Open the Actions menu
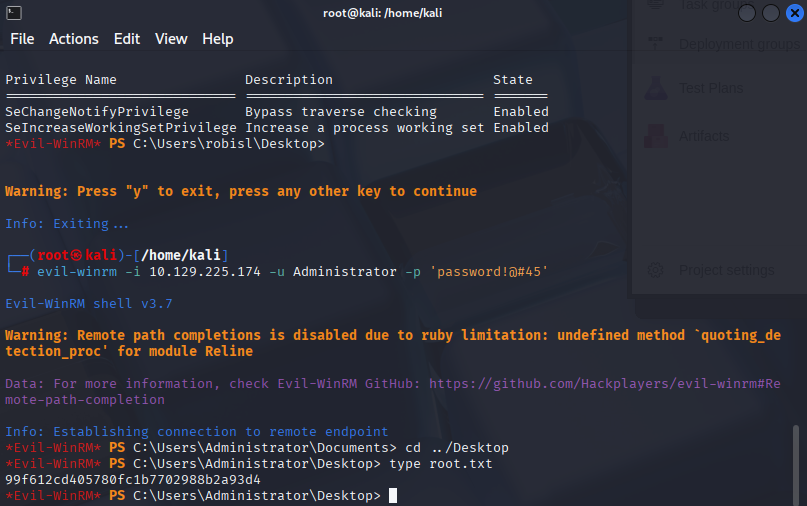This screenshot has height=506, width=807. coord(74,39)
